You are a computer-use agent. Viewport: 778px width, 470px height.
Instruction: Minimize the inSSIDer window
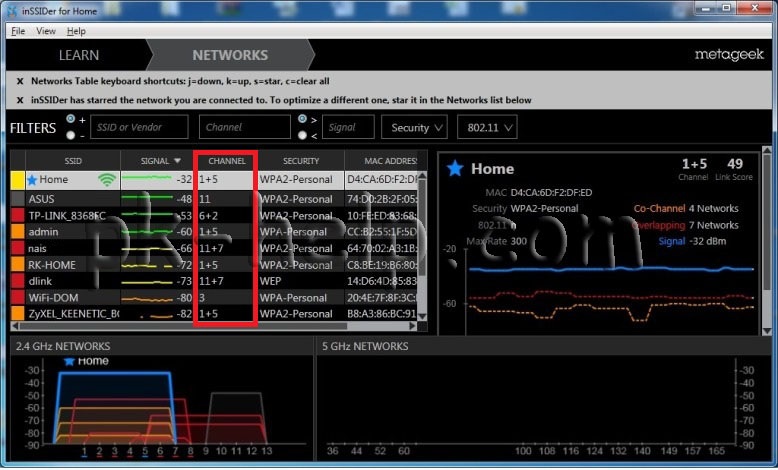(x=707, y=8)
